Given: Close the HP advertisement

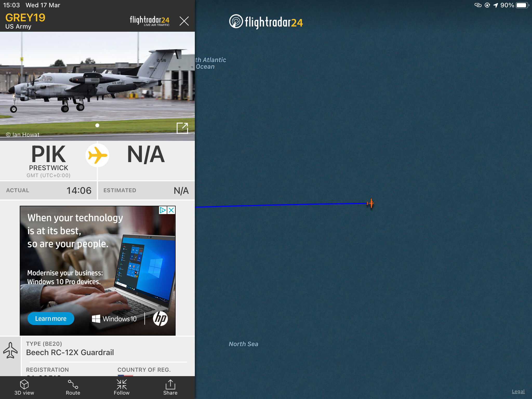Looking at the screenshot, I should coord(171,210).
